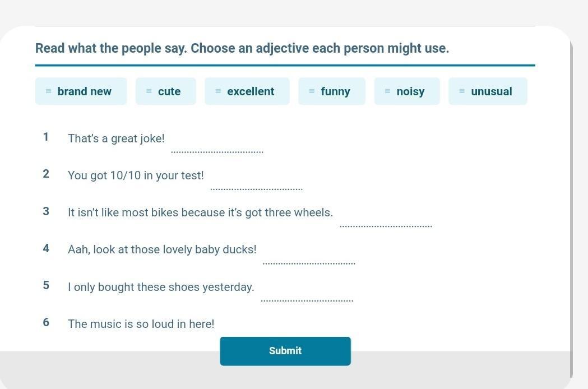This screenshot has height=389, width=588.
Task: Click drag handle icon on 'funny'
Action: 312,91
